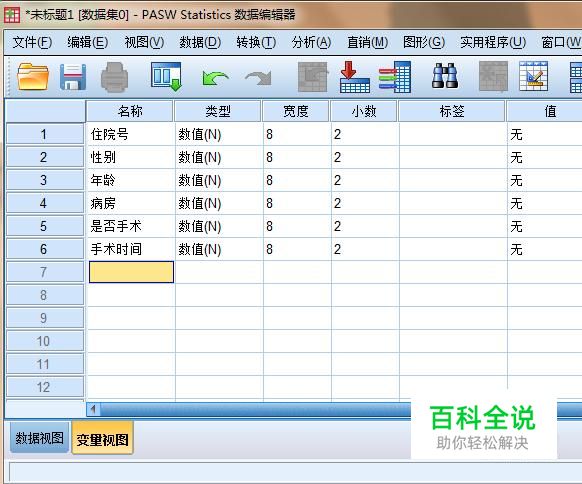Click the 类型 column header

[x=218, y=111]
